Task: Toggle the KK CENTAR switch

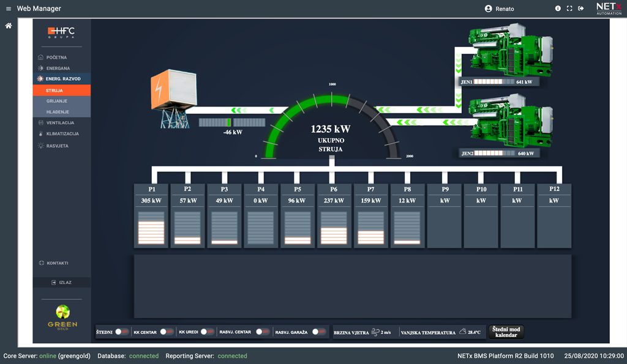Action: point(167,332)
